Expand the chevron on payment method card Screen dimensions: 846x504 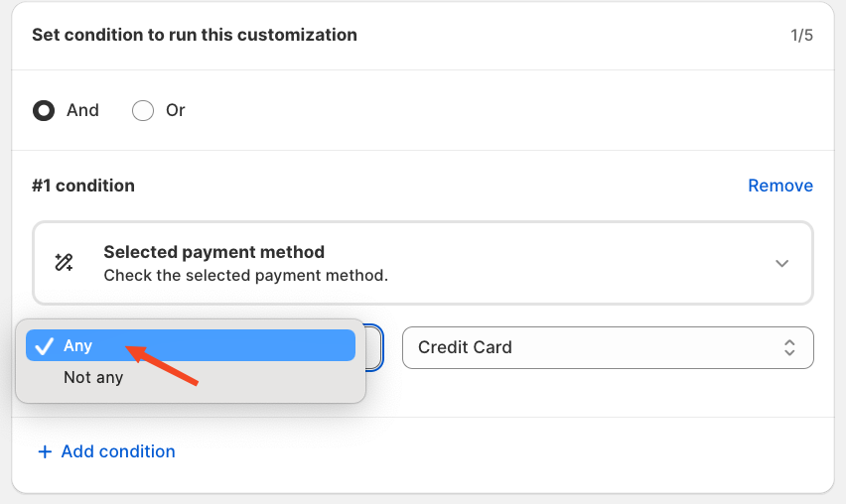click(x=782, y=263)
